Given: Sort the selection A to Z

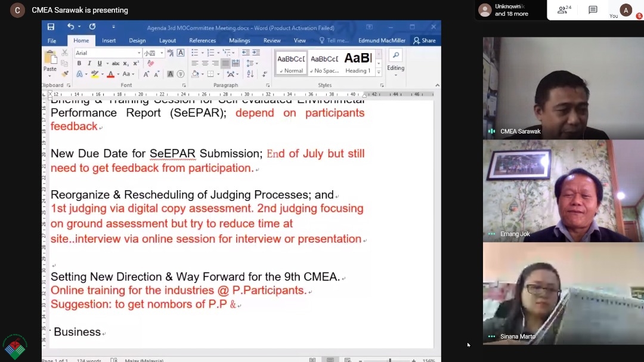Looking at the screenshot, I should click(250, 75).
